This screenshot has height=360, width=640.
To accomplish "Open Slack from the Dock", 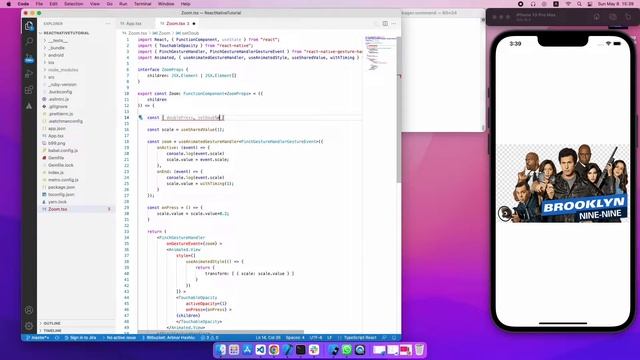I will pyautogui.click(x=314, y=350).
